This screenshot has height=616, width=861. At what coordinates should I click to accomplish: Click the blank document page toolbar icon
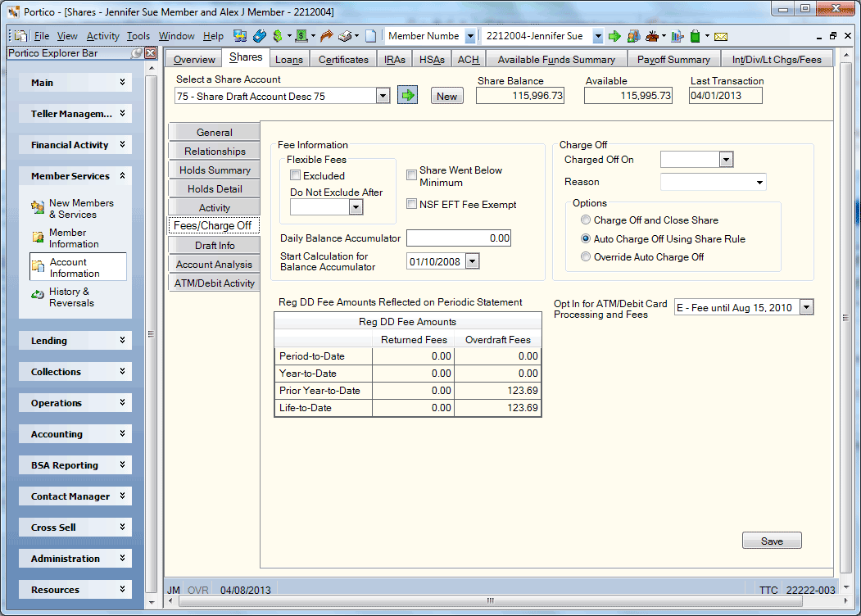point(371,36)
